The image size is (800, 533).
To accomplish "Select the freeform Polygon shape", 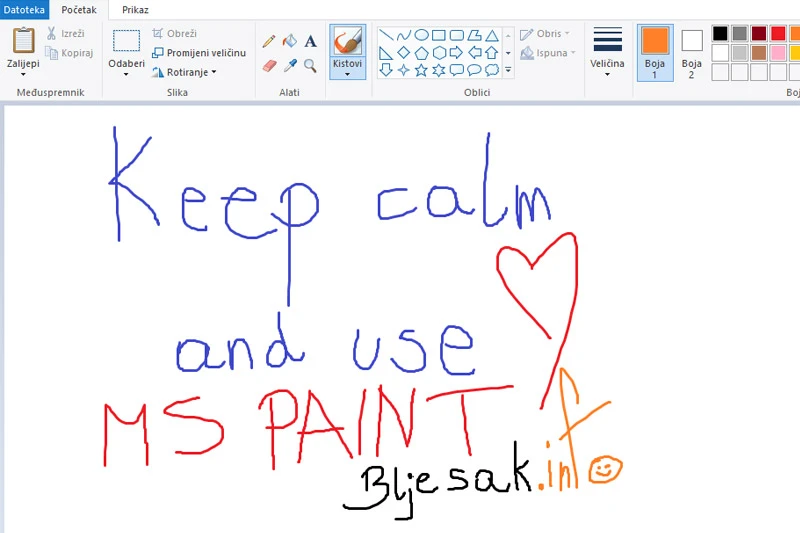I will (474, 35).
